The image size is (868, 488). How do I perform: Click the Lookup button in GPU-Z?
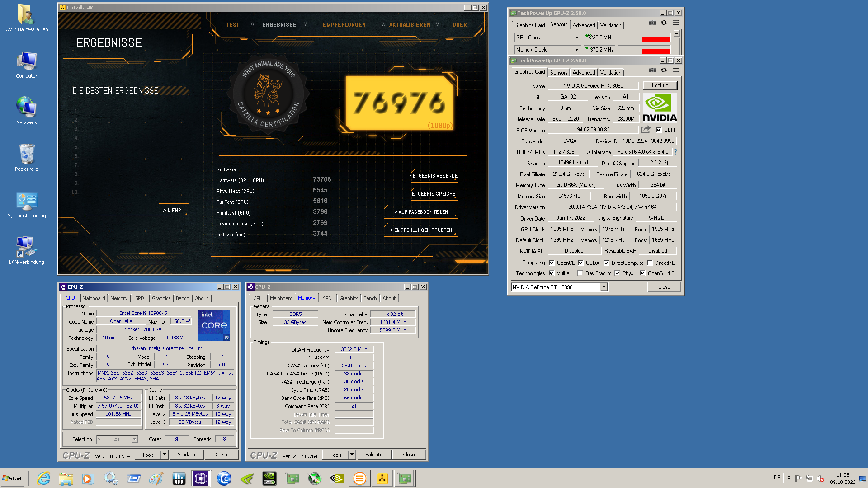pos(660,85)
